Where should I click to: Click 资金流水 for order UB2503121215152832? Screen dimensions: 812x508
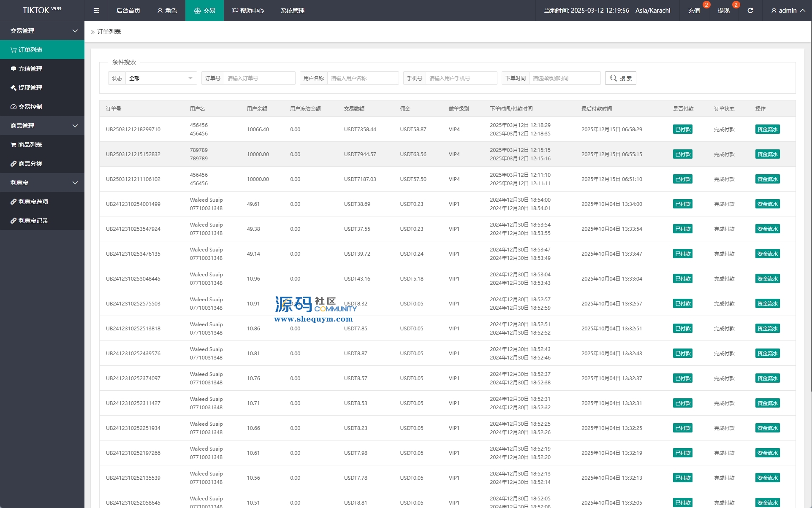[x=767, y=154]
